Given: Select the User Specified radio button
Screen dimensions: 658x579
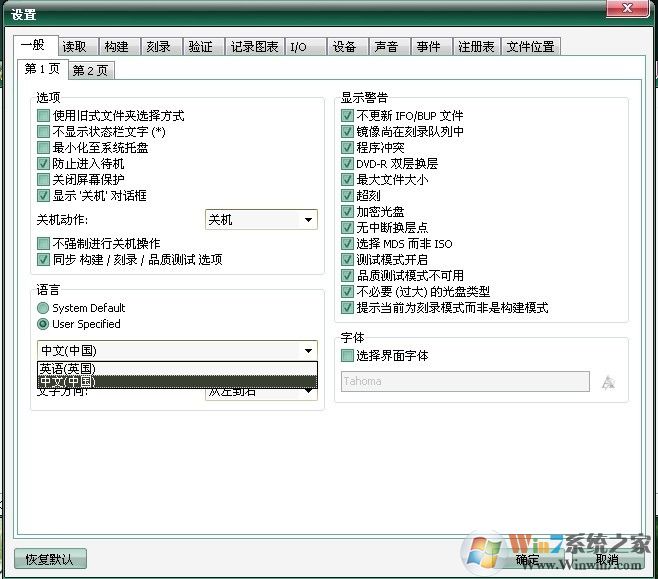Looking at the screenshot, I should pos(43,324).
